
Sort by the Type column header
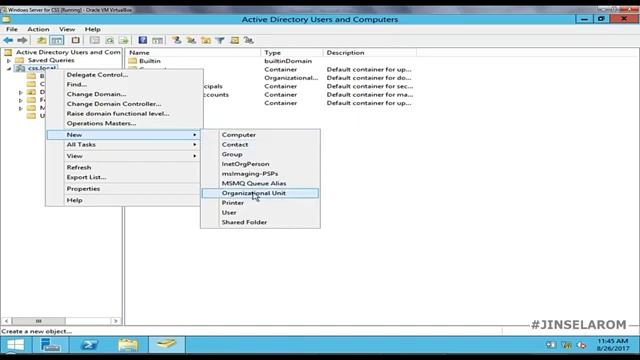tap(292, 53)
